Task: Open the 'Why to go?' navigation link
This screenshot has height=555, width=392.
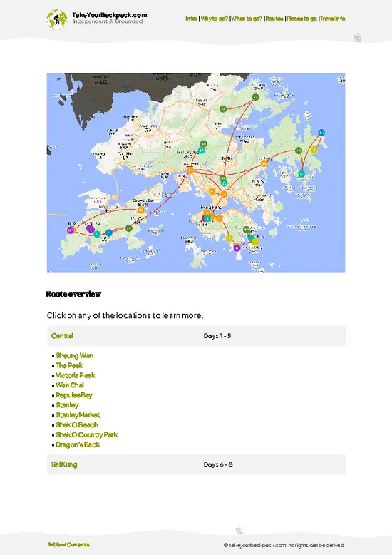Action: coord(214,19)
